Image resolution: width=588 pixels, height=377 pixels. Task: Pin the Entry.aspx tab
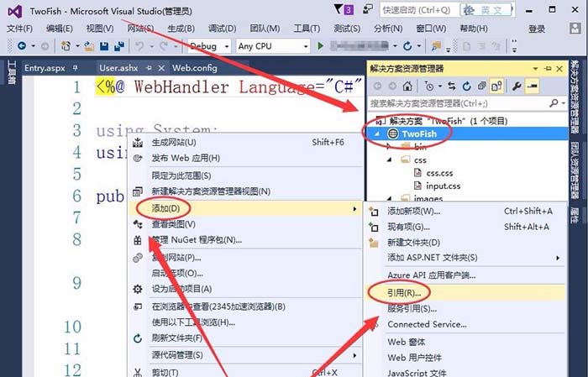coord(76,68)
